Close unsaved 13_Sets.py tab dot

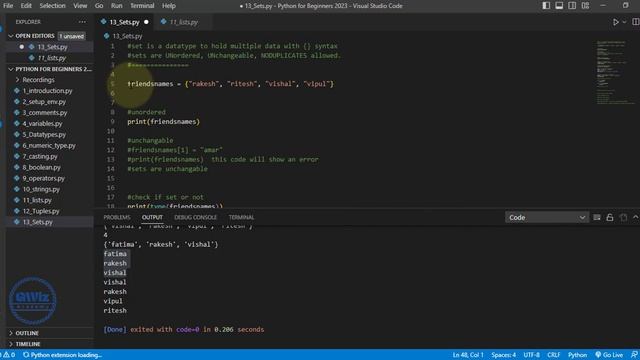pyautogui.click(x=146, y=22)
